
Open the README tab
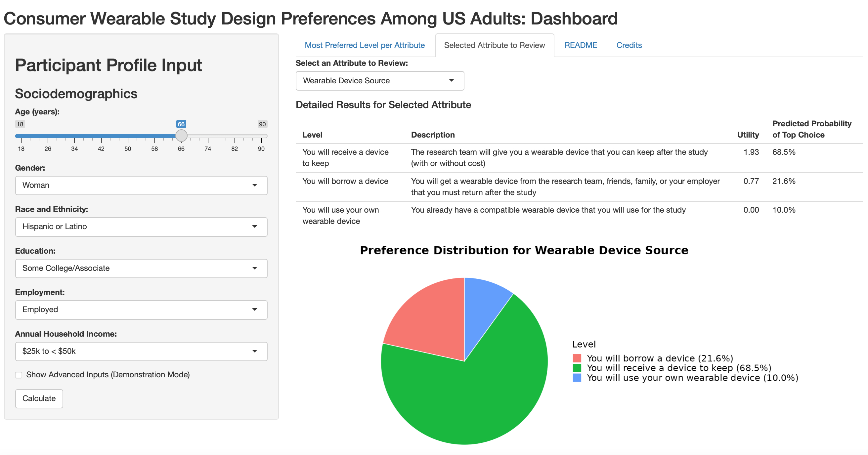[580, 45]
